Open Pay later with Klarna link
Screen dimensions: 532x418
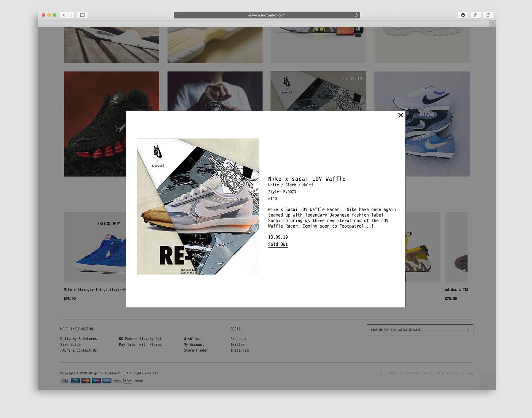coord(140,345)
